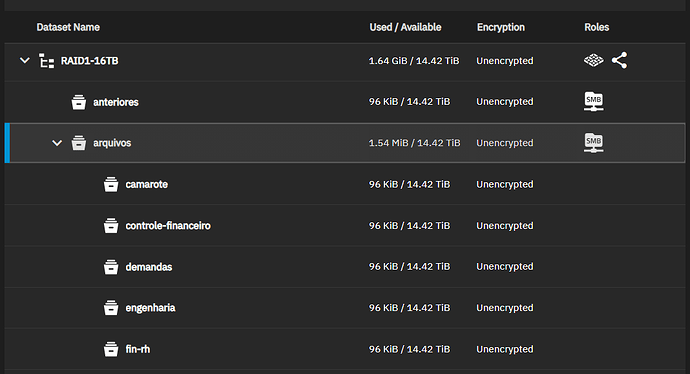
Task: Click Unencrypted in the controle-financeiro row
Action: (505, 226)
